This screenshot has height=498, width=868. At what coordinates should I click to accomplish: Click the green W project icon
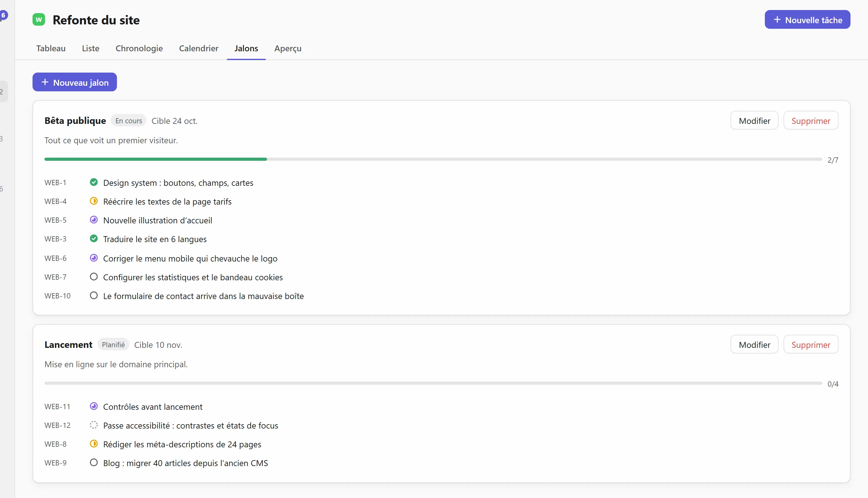pos(39,19)
